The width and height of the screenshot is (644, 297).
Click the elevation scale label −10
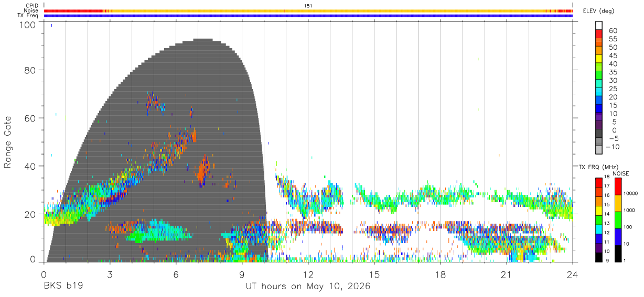(x=613, y=147)
